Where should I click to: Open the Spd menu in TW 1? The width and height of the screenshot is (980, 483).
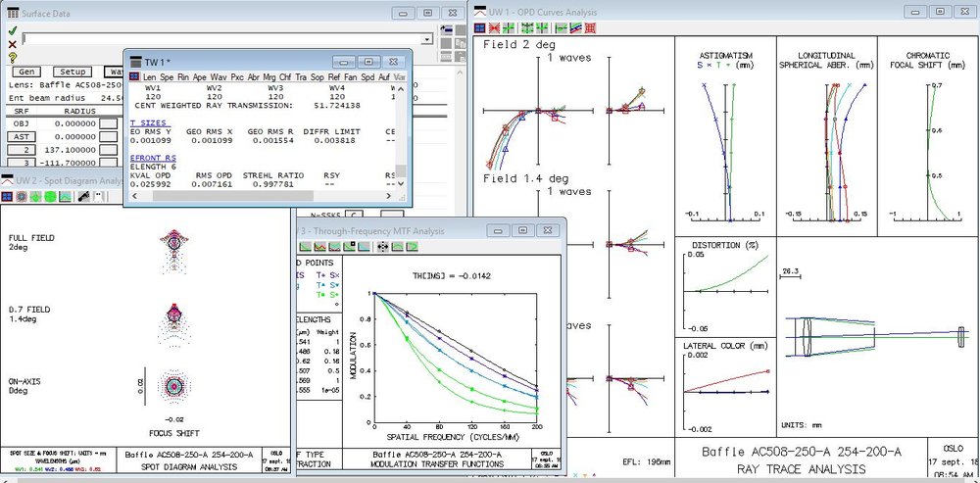(x=367, y=76)
